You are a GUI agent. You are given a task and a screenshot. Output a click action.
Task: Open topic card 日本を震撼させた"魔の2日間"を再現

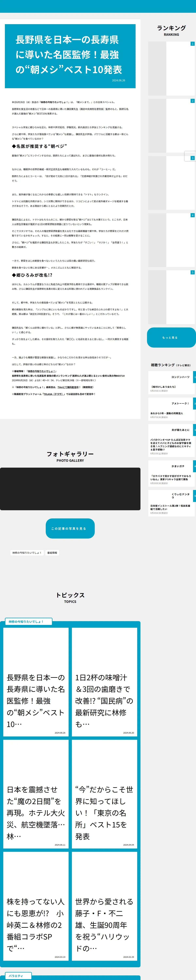36,794
